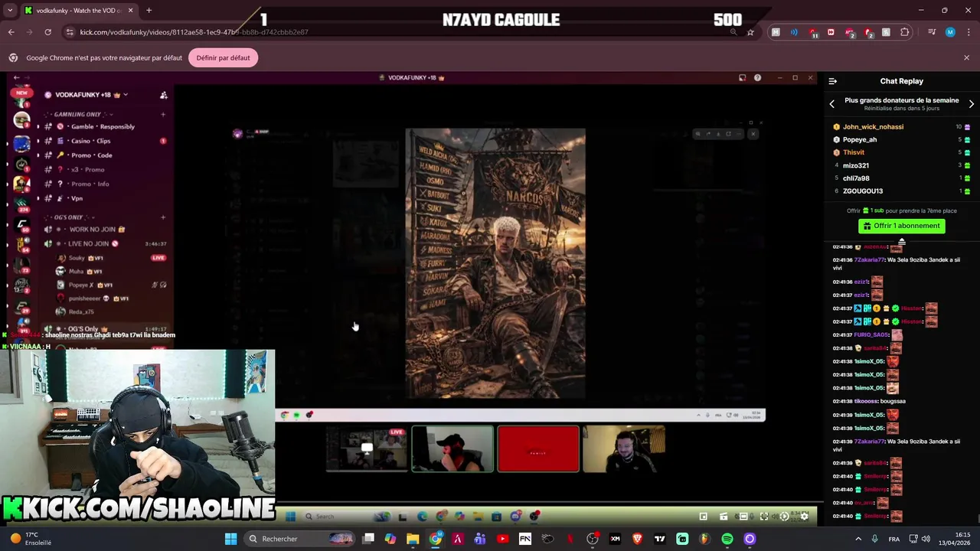Open the Chrome profile avatar M
980x551 pixels.
click(950, 32)
